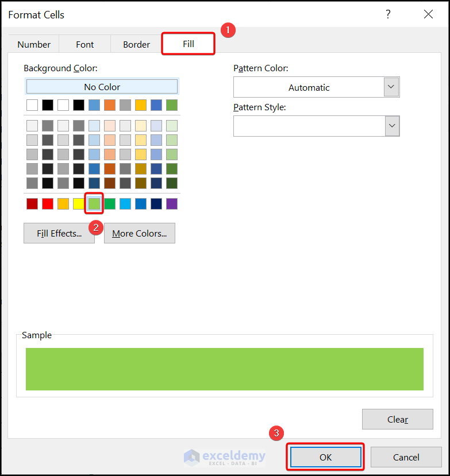Open More Colors picker
Image resolution: width=450 pixels, height=476 pixels.
(x=140, y=233)
